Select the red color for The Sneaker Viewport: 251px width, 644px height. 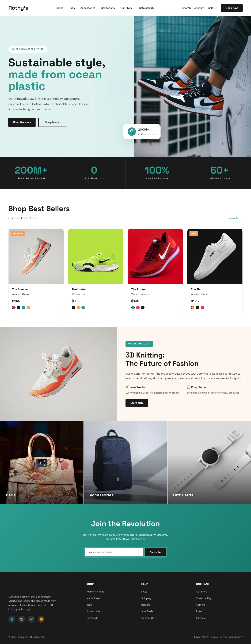coord(14,308)
